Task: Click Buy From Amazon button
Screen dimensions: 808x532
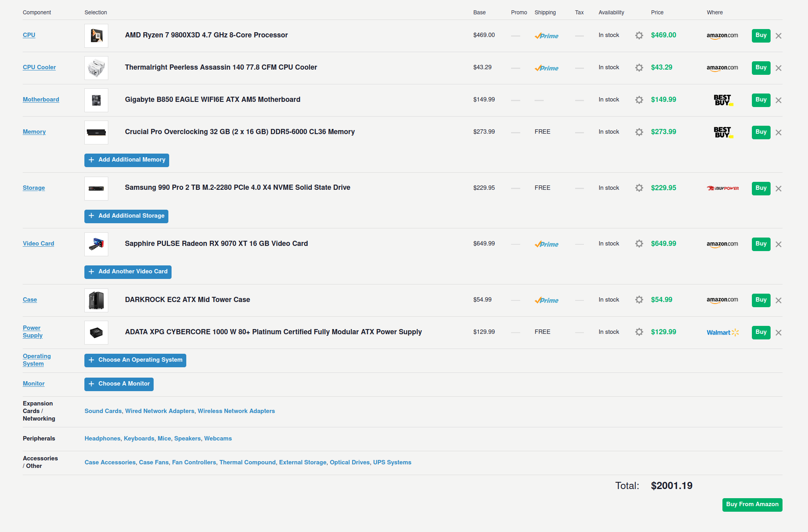Action: (752, 505)
